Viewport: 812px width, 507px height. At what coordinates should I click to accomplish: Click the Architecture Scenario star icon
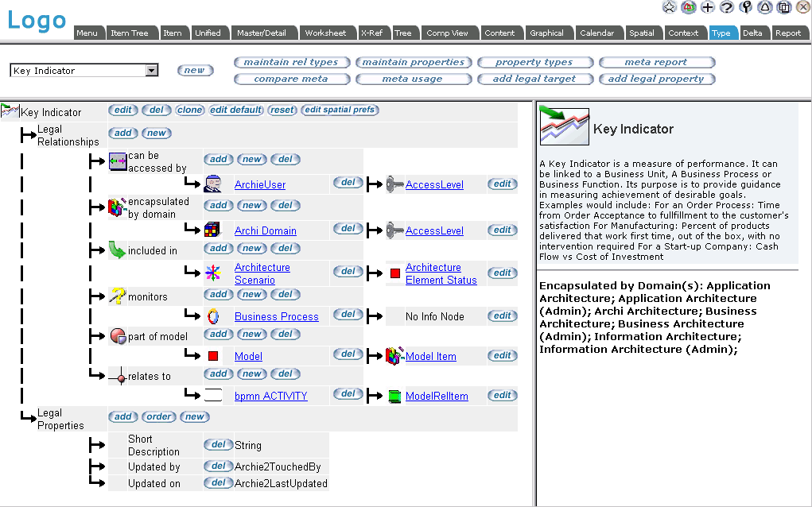[x=212, y=273]
